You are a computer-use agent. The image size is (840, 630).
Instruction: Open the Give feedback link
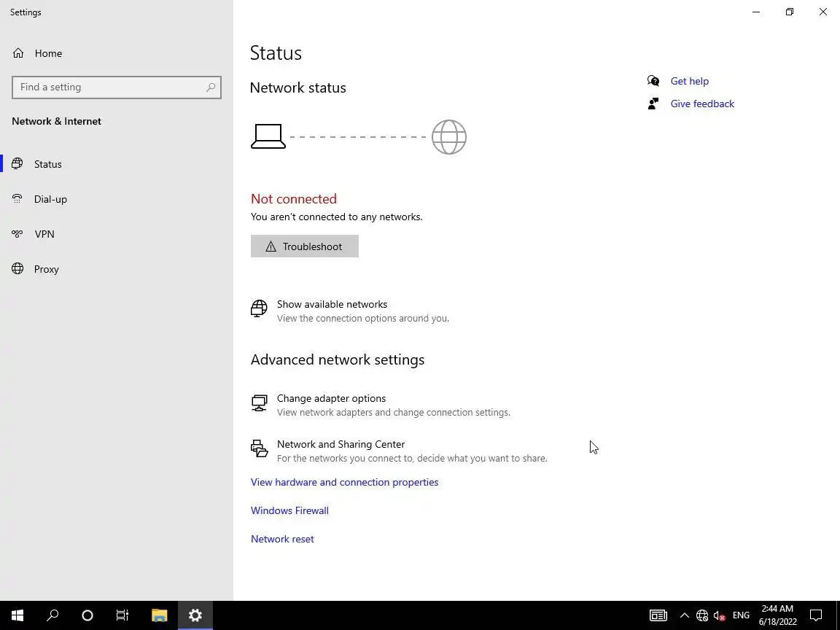(x=702, y=104)
